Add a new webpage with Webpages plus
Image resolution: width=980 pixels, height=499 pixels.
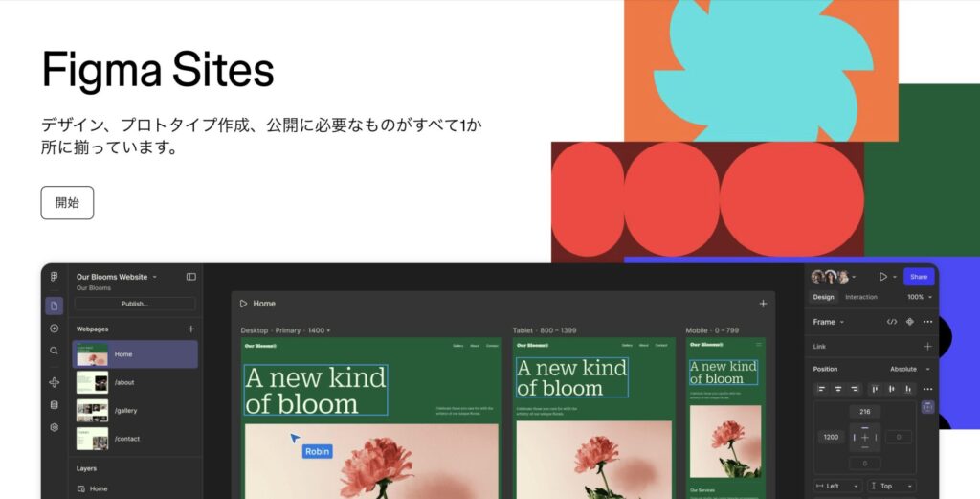(x=191, y=329)
